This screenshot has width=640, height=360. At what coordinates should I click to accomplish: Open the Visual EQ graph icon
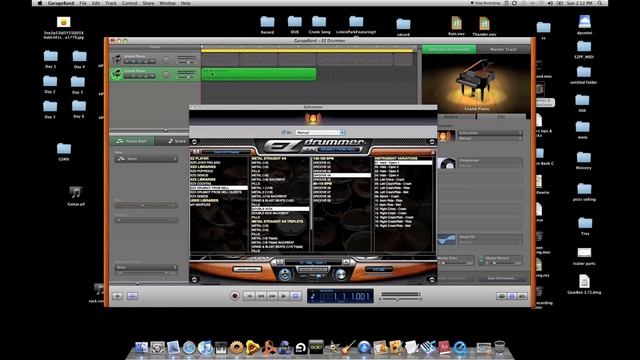point(446,239)
